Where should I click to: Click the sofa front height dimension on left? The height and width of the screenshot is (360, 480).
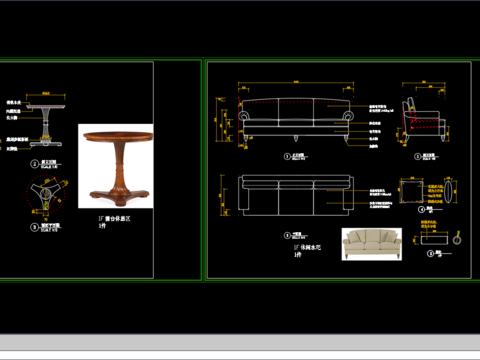pyautogui.click(x=217, y=119)
